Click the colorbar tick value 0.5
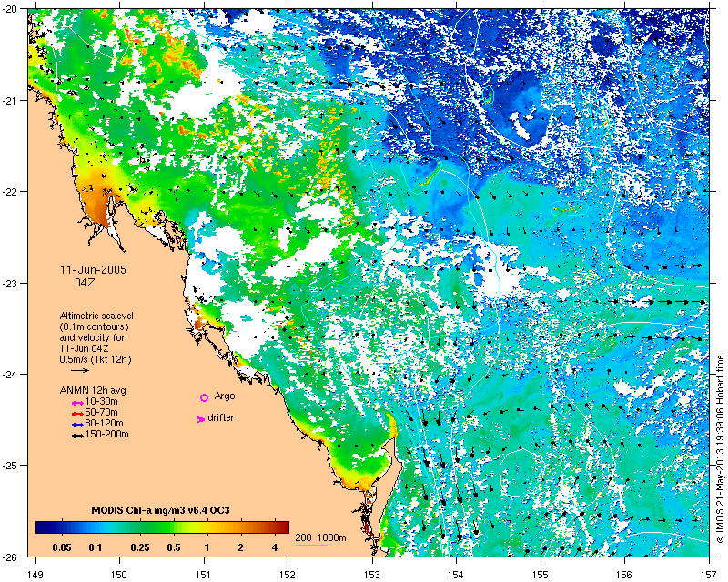Screen dimensions: 728x582 (174, 547)
